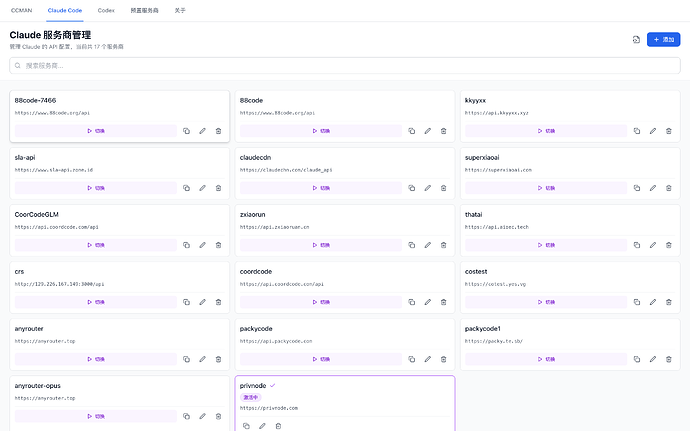Switch to the thatai provider
The width and height of the screenshot is (690, 431).
(546, 245)
